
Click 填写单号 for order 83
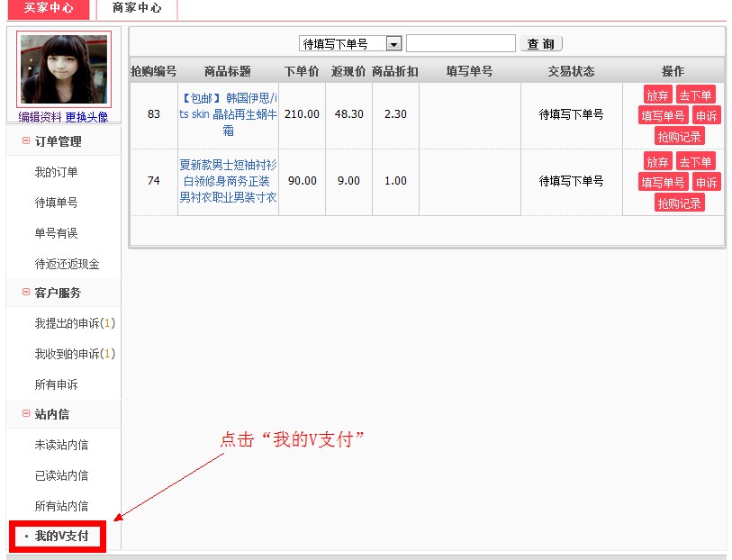(663, 116)
